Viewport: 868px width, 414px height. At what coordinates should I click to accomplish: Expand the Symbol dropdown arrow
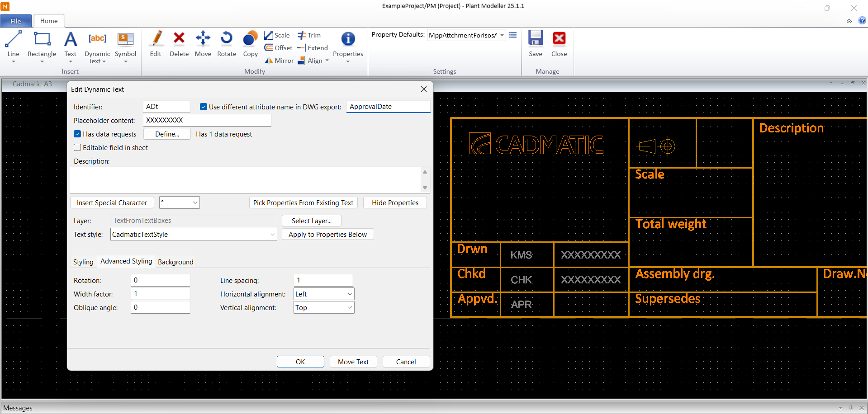pyautogui.click(x=125, y=62)
